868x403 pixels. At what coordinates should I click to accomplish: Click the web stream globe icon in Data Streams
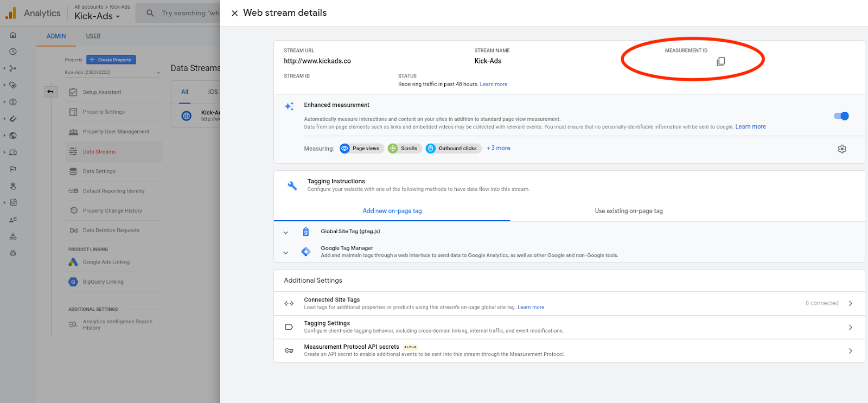[x=187, y=116]
